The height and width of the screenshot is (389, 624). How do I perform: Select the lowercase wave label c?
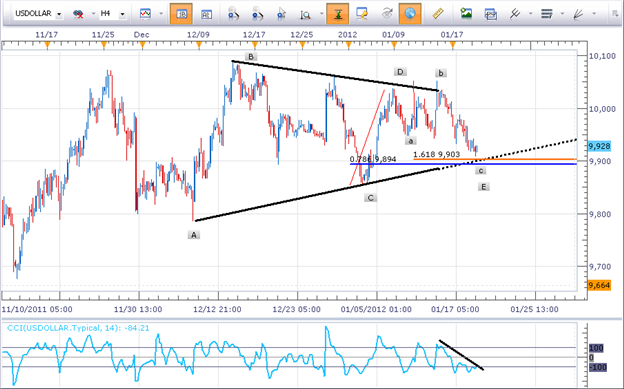[481, 170]
